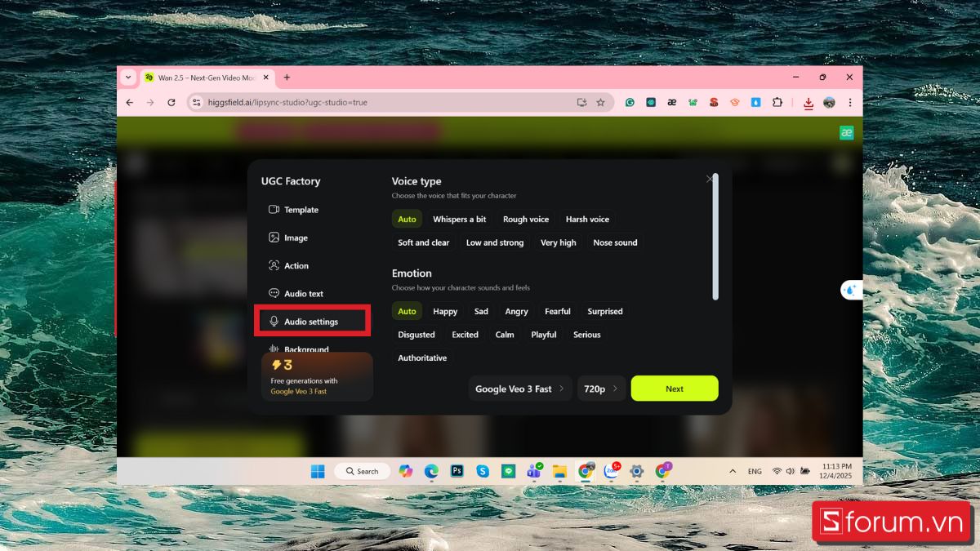
Task: Set emotion to Calm
Action: click(505, 335)
